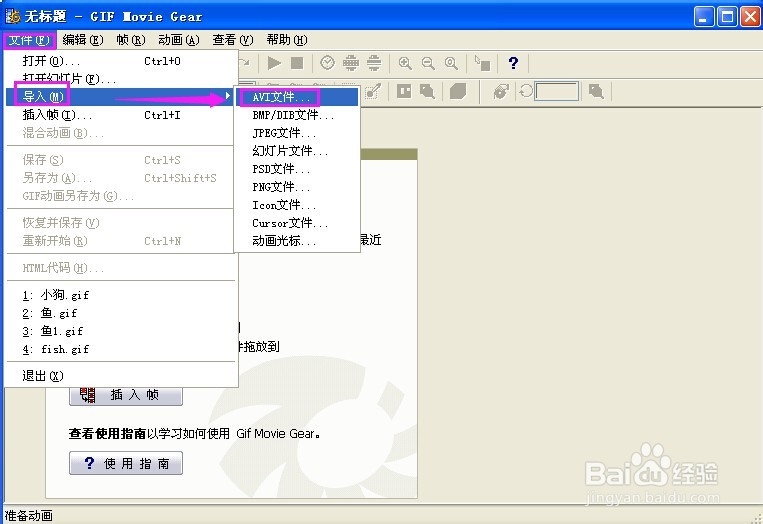Open the 编辑(E) menu
This screenshot has height=524, width=763.
pos(83,40)
